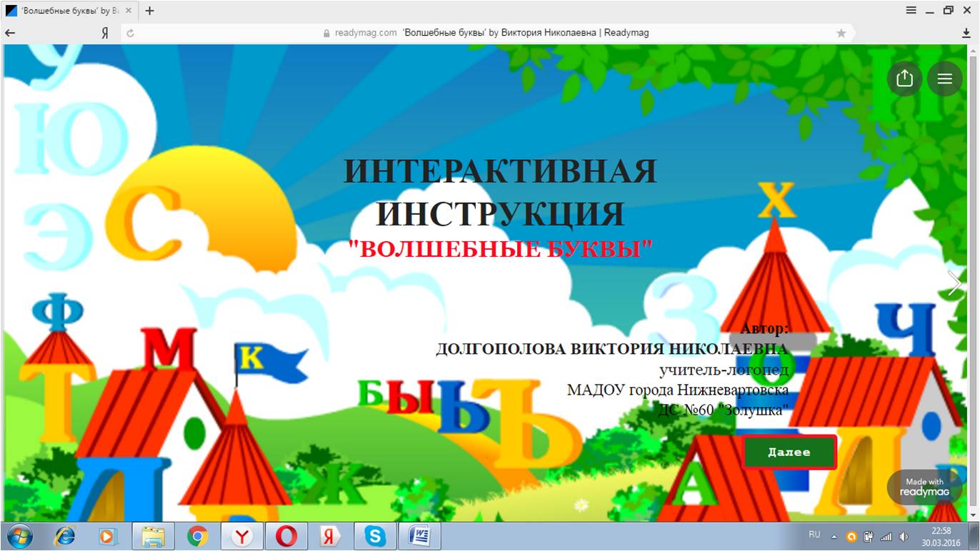Viewport: 980px width, 551px height.
Task: Open the share icon on the Readymag page
Action: coord(905,79)
